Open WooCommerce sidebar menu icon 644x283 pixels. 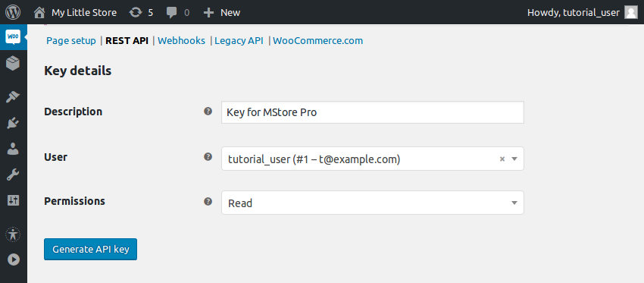13,37
